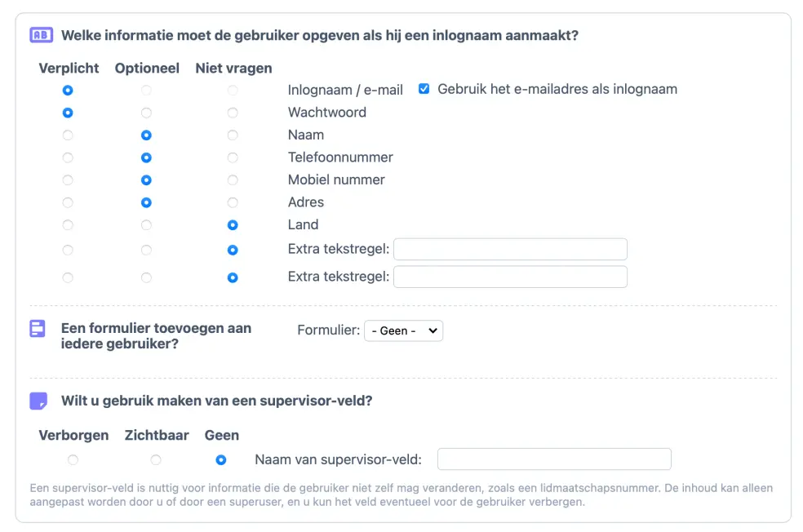803x532 pixels.
Task: Select Niet vragen for Telefoonnummer
Action: tap(233, 157)
